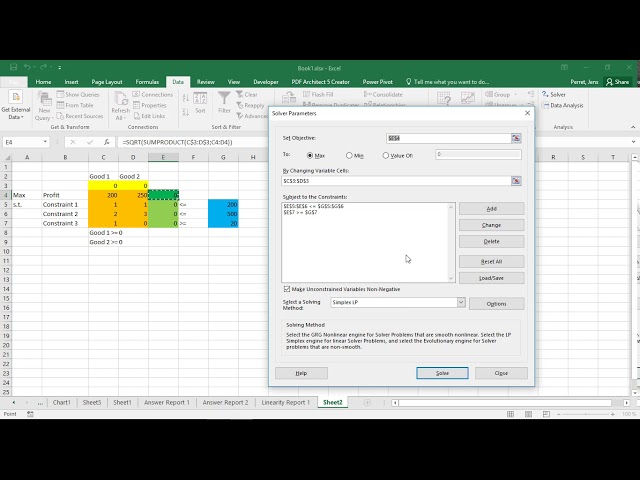Launch Solver from Analysis group
This screenshot has width=640, height=480.
click(x=553, y=94)
